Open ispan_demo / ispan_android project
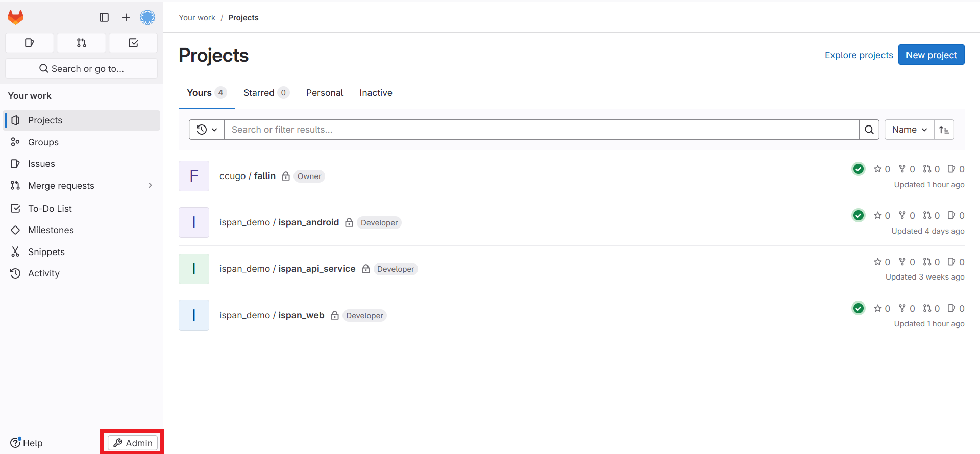Image resolution: width=980 pixels, height=454 pixels. tap(279, 222)
